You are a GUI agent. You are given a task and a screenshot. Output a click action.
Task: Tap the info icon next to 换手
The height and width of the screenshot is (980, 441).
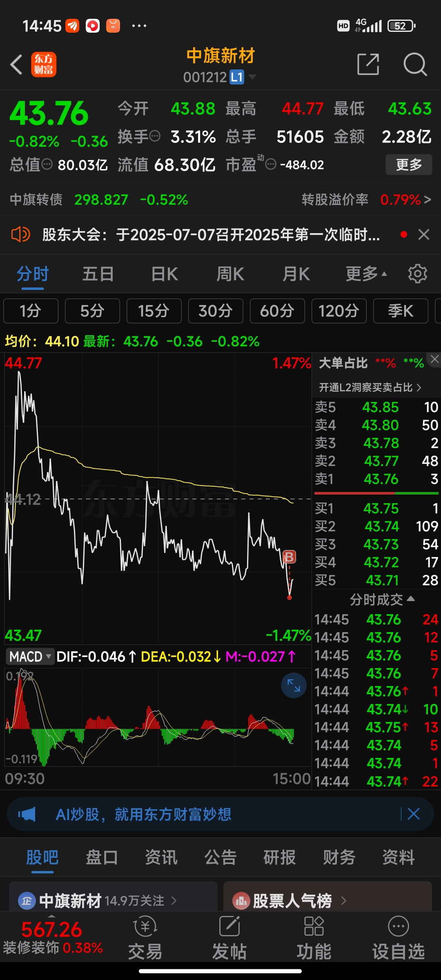click(x=155, y=136)
